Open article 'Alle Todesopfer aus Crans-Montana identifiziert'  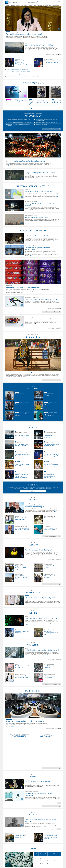pyautogui.click(x=25, y=161)
